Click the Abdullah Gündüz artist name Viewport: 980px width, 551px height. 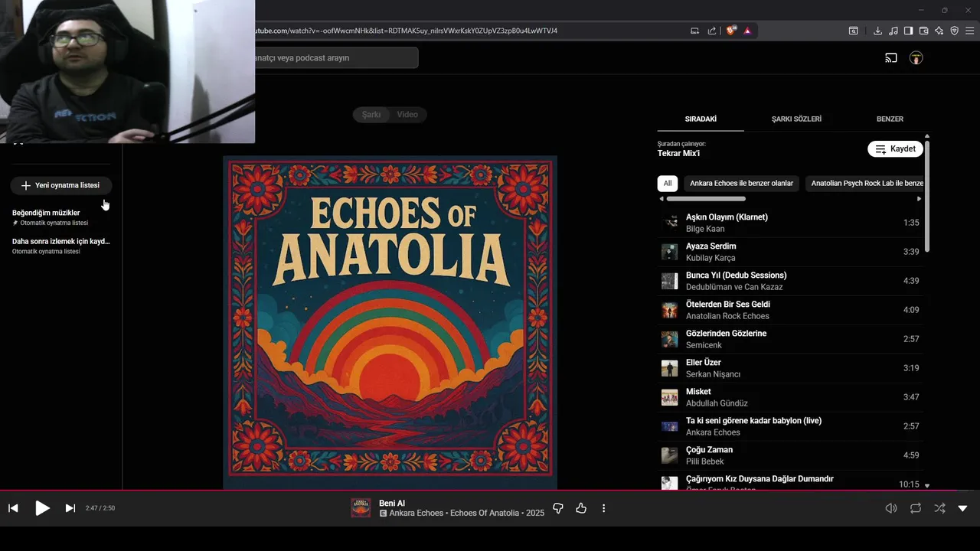click(x=717, y=403)
